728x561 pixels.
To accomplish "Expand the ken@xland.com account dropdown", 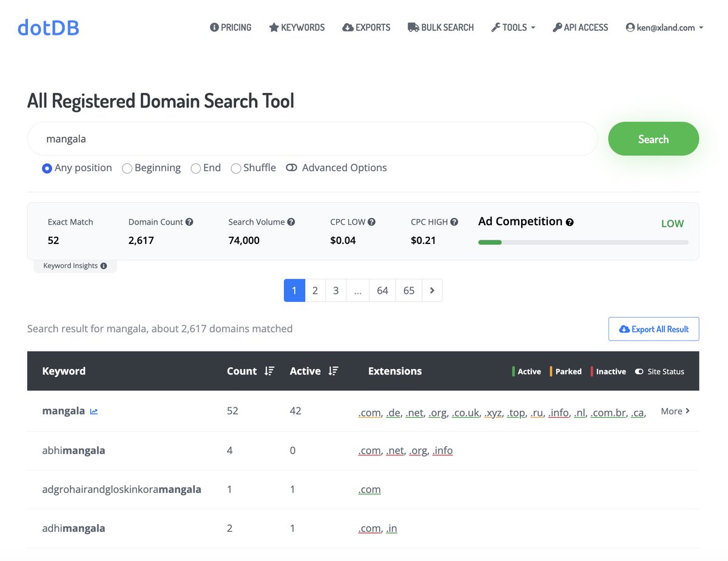I will click(664, 27).
